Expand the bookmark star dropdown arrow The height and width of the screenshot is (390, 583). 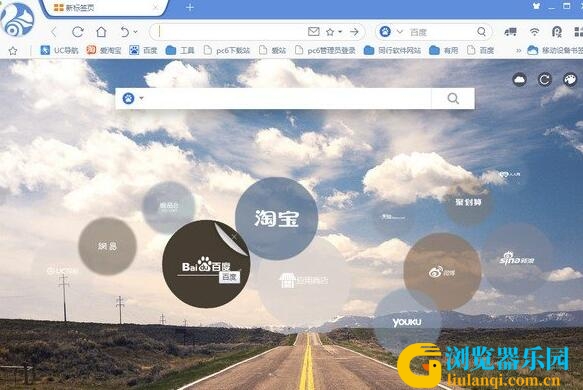[340, 32]
